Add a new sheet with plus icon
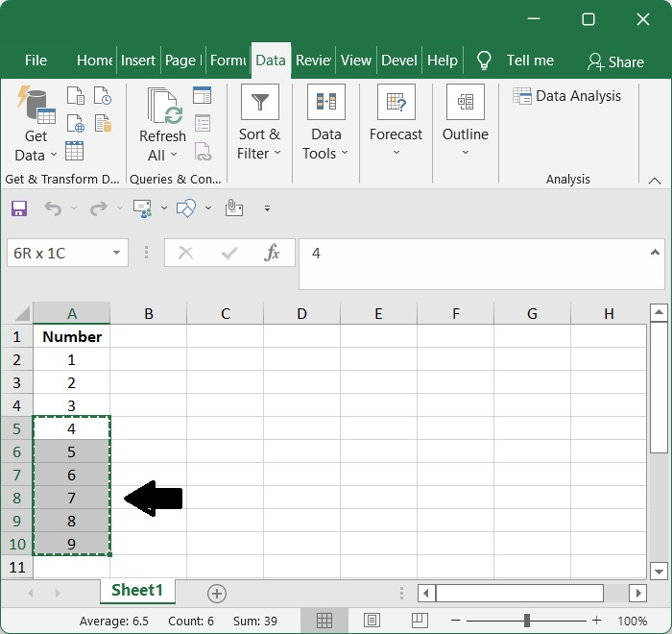The image size is (672, 634). (217, 593)
